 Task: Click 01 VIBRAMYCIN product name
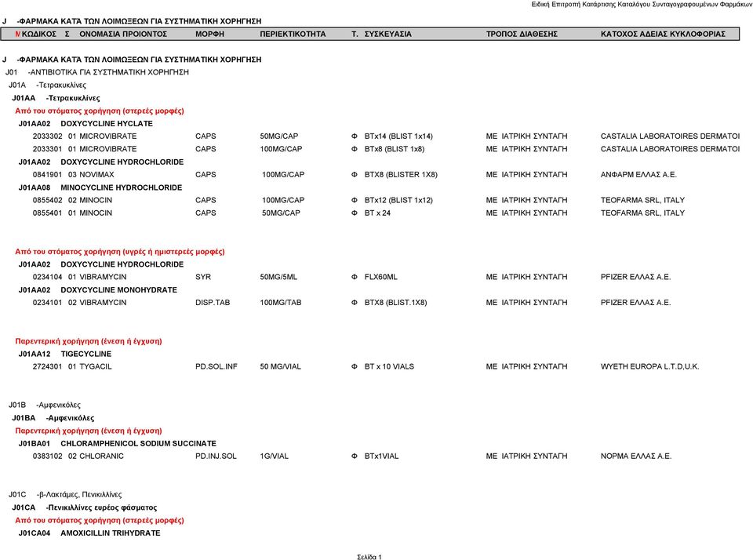pyautogui.click(x=97, y=277)
